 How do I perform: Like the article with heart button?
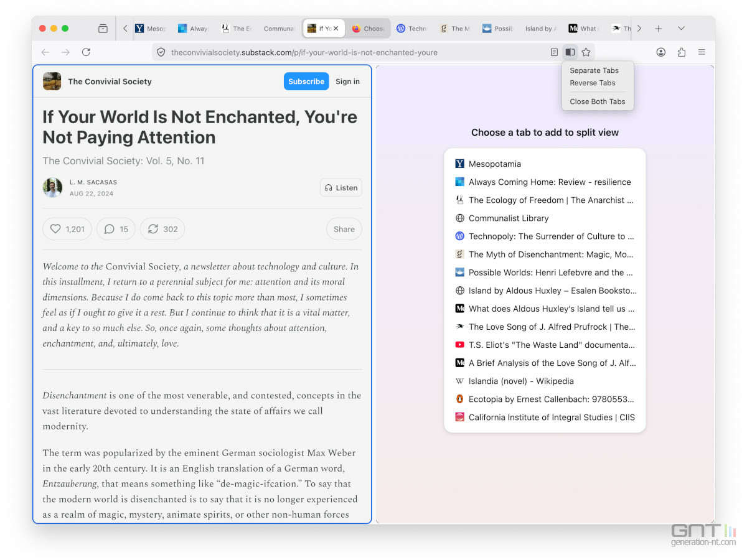click(x=67, y=229)
